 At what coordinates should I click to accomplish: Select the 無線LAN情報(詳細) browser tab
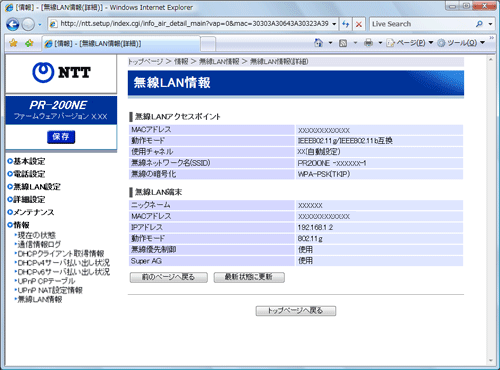[121, 44]
